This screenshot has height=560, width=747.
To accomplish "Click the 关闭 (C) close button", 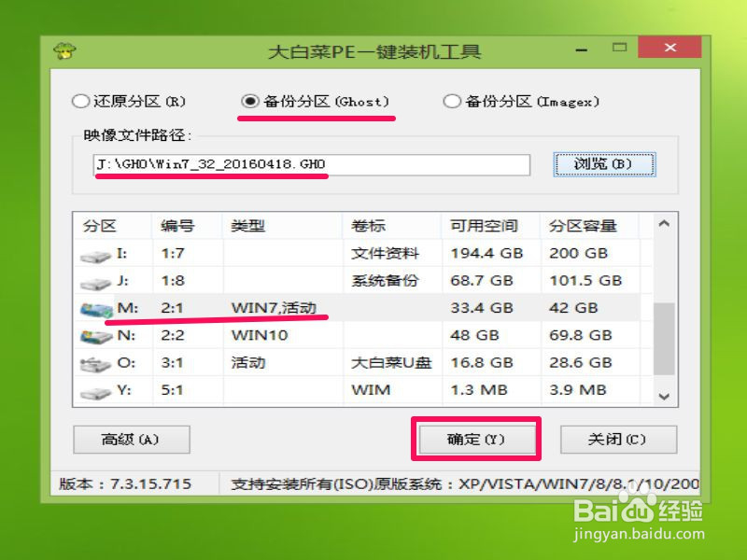I will point(618,440).
